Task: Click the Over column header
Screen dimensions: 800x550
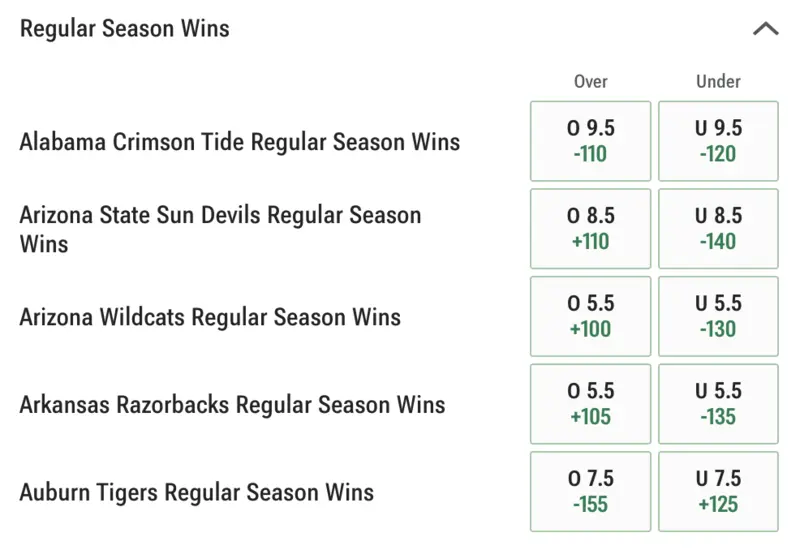Action: (x=590, y=82)
